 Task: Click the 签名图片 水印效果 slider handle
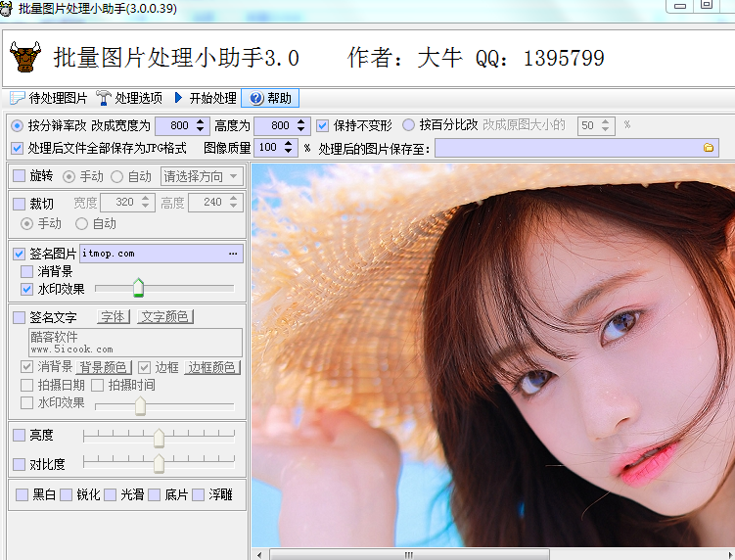(x=138, y=288)
